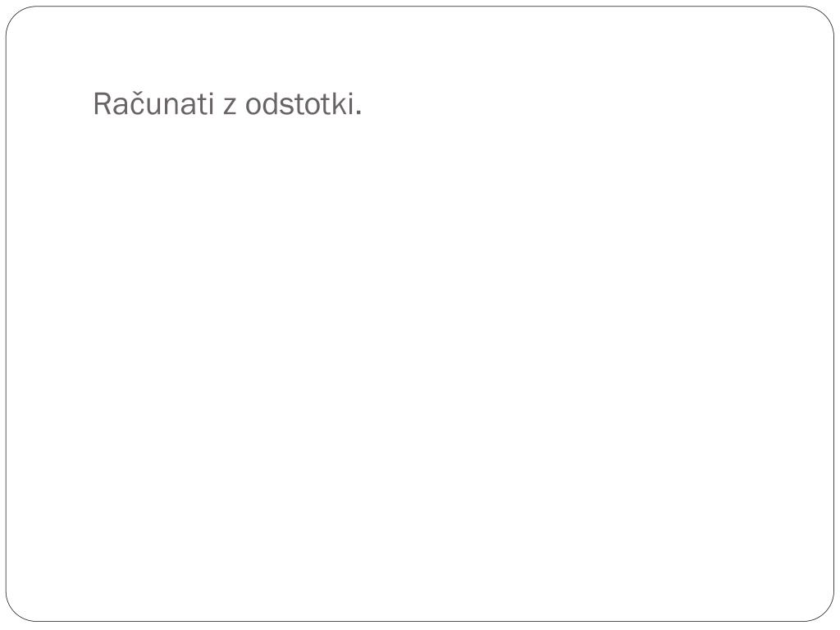Click the word "odstotki" in the heading
This screenshot has height=630, width=840.
click(299, 103)
